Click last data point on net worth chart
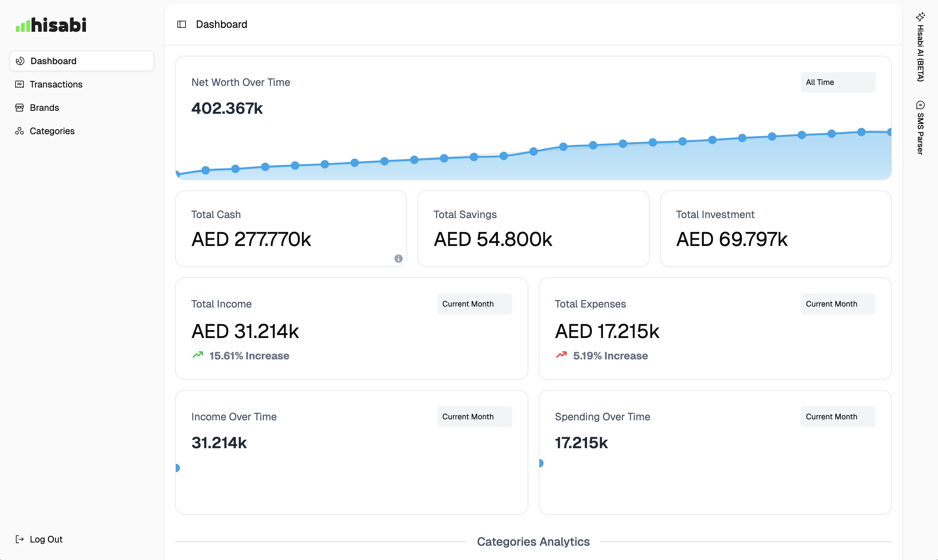This screenshot has width=938, height=560. [x=889, y=132]
